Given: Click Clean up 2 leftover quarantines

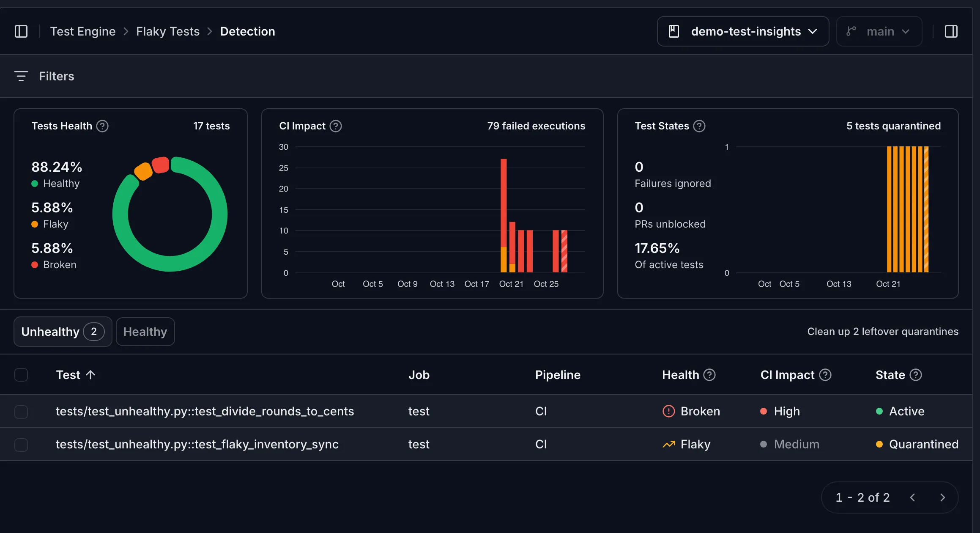Looking at the screenshot, I should pyautogui.click(x=883, y=332).
